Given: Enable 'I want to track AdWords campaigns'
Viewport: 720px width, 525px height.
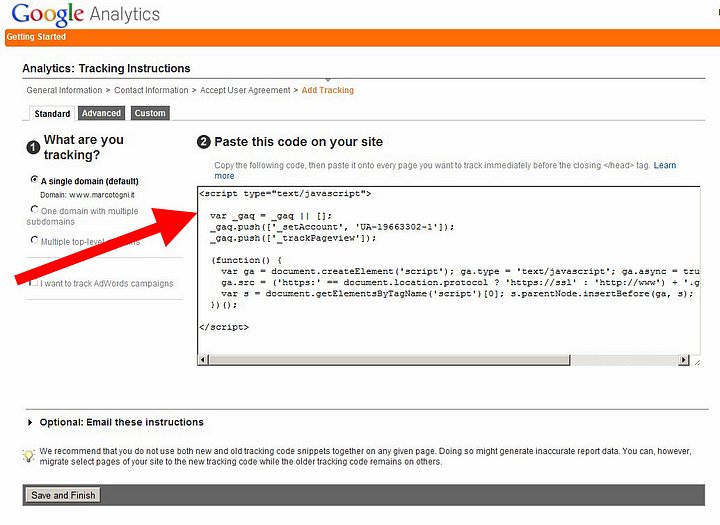Looking at the screenshot, I should pyautogui.click(x=34, y=282).
